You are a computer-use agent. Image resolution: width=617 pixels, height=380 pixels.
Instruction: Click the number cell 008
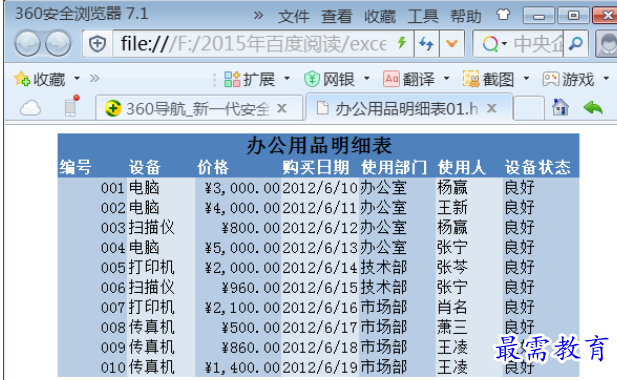(x=113, y=328)
